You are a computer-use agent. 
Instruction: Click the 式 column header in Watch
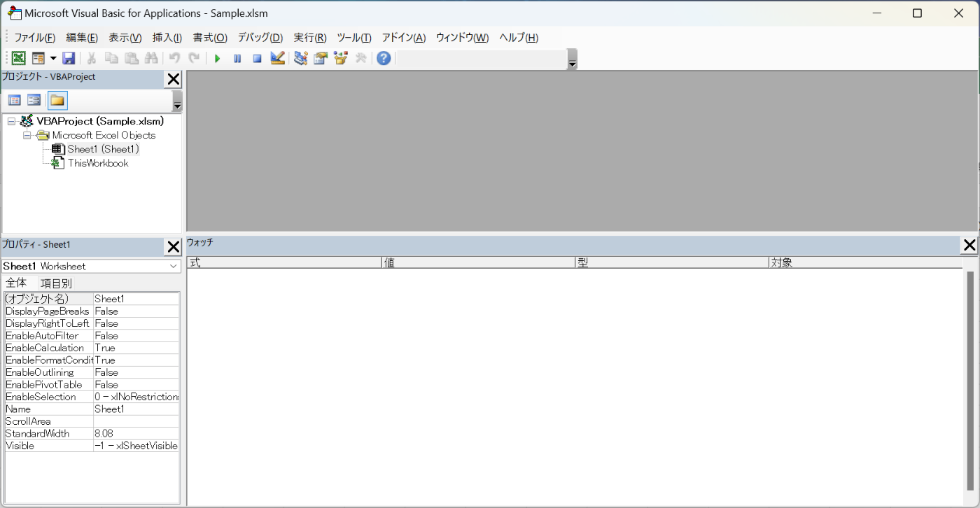[x=284, y=262]
